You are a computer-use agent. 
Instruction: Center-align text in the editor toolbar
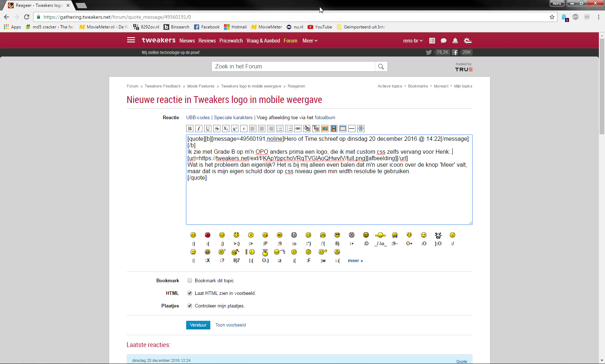[x=262, y=129]
